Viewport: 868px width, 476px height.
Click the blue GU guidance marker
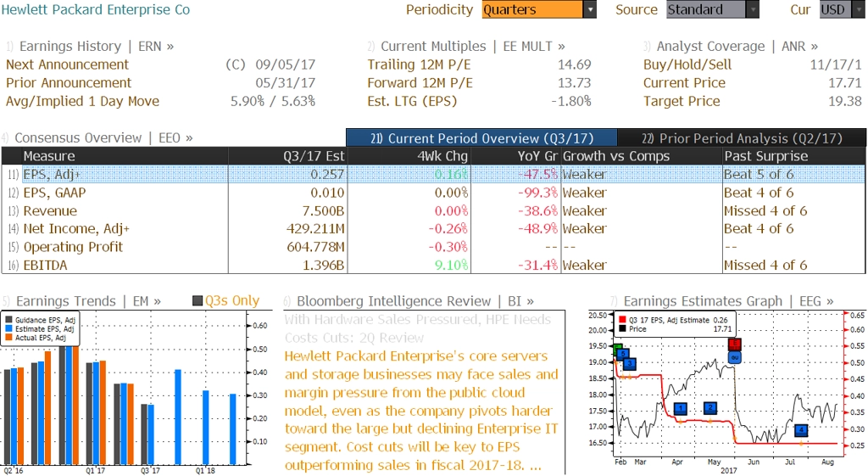(735, 358)
